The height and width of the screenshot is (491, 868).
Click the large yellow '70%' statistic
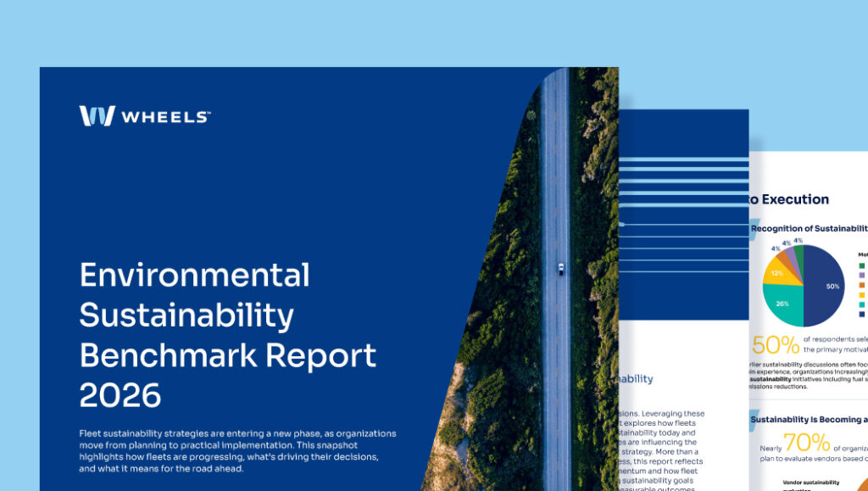coord(807,443)
